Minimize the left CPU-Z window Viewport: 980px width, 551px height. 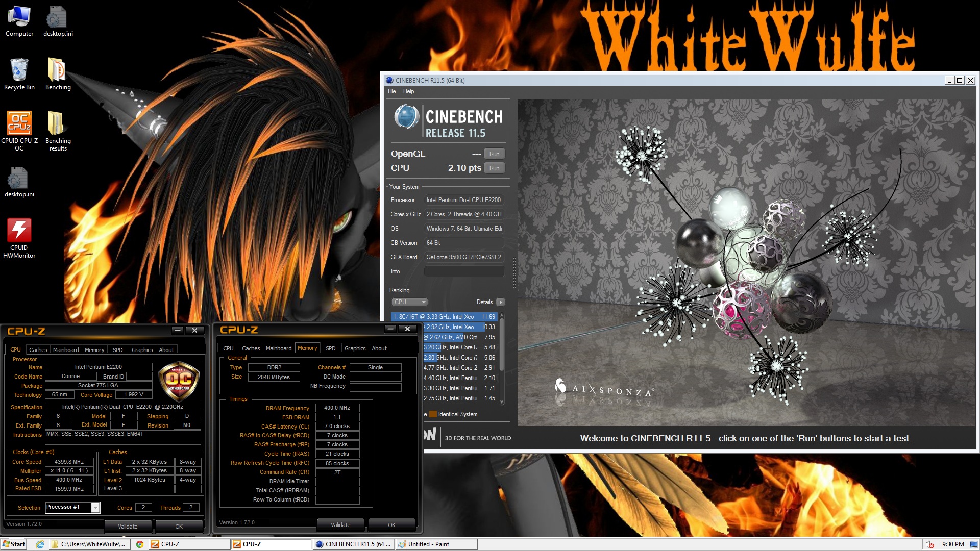178,331
